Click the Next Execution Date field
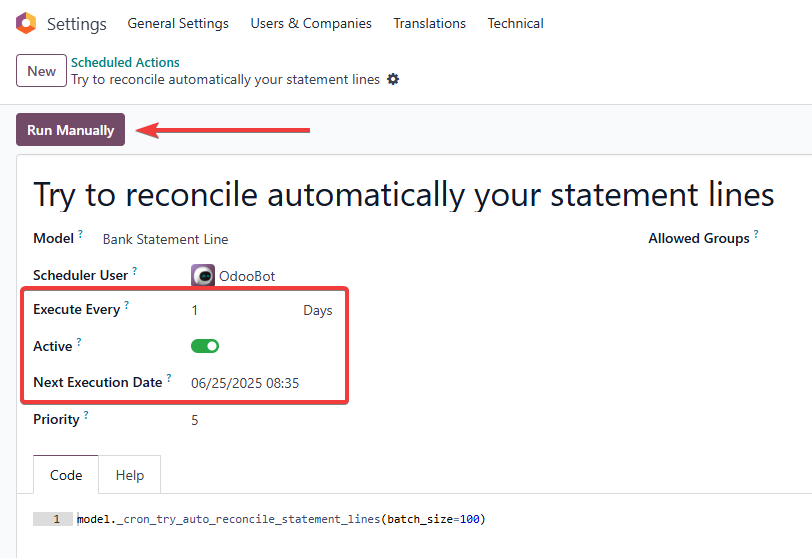The image size is (812, 558). 245,383
